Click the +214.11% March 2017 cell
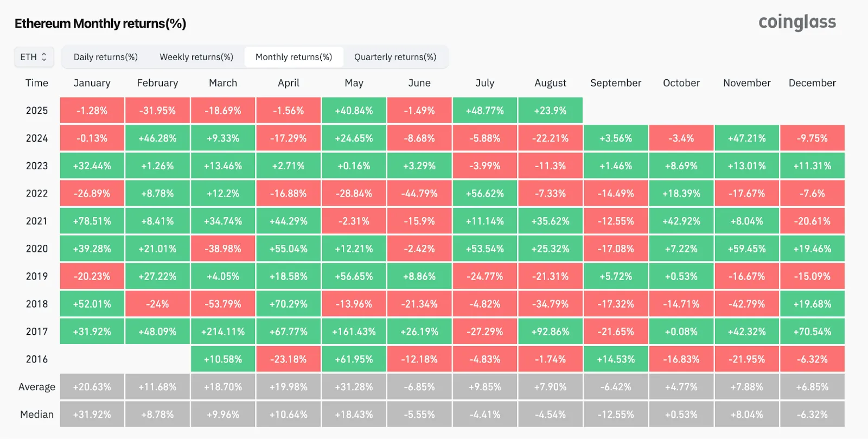Image resolution: width=868 pixels, height=439 pixels. [223, 331]
